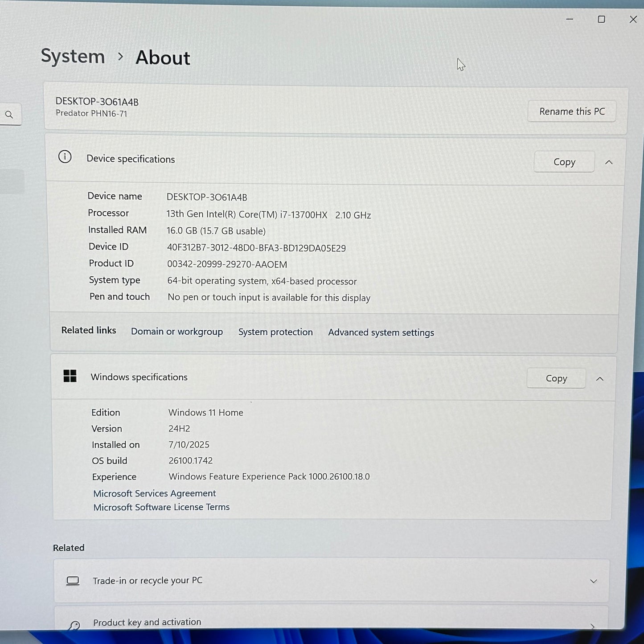Select the Windows Feature Experience Pack value
The image size is (644, 644).
click(269, 477)
